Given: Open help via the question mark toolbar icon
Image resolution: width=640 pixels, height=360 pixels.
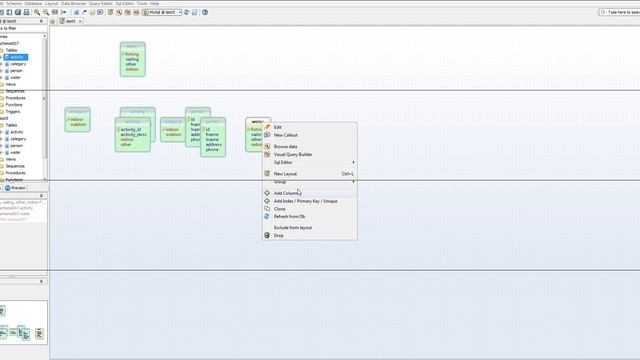Looking at the screenshot, I should click(205, 12).
